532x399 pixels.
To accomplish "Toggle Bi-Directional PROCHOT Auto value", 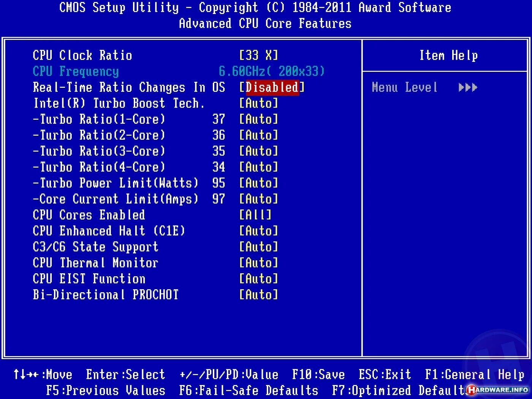I will (259, 295).
